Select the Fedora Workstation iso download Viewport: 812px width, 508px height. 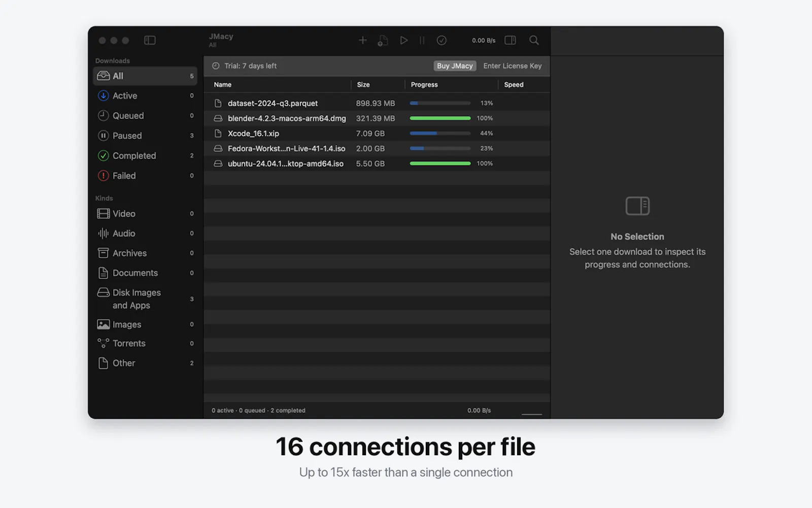377,148
